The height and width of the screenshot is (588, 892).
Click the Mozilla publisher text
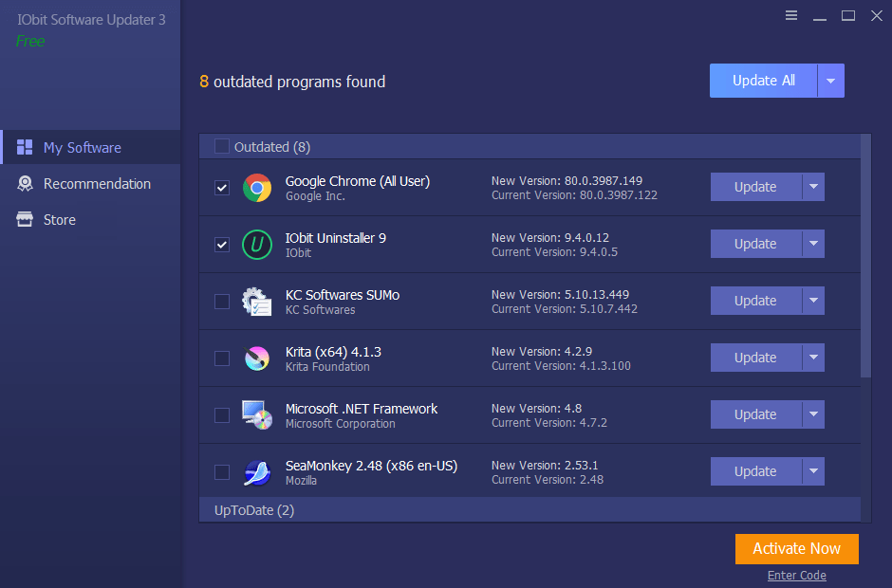point(301,481)
